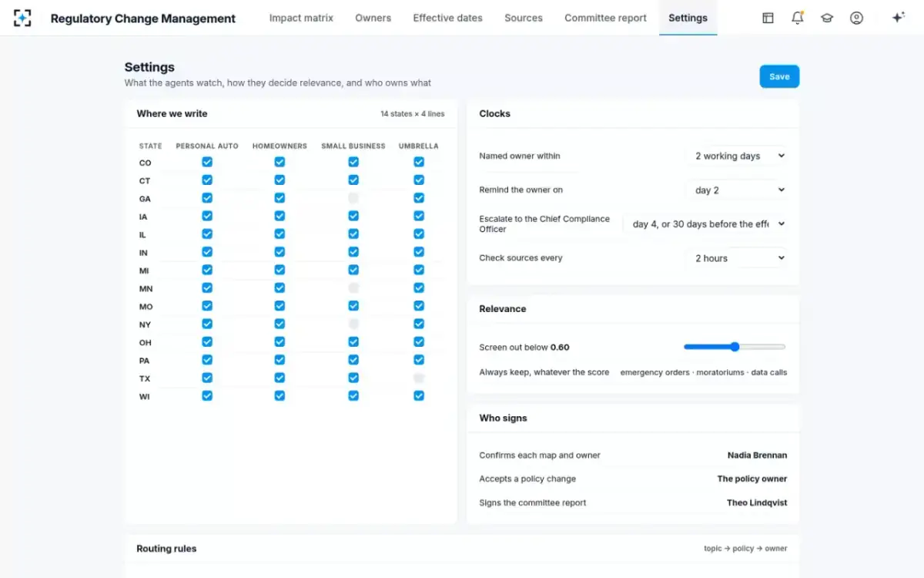The image size is (924, 578).
Task: Click Nadia Brennan signer name
Action: (x=757, y=455)
